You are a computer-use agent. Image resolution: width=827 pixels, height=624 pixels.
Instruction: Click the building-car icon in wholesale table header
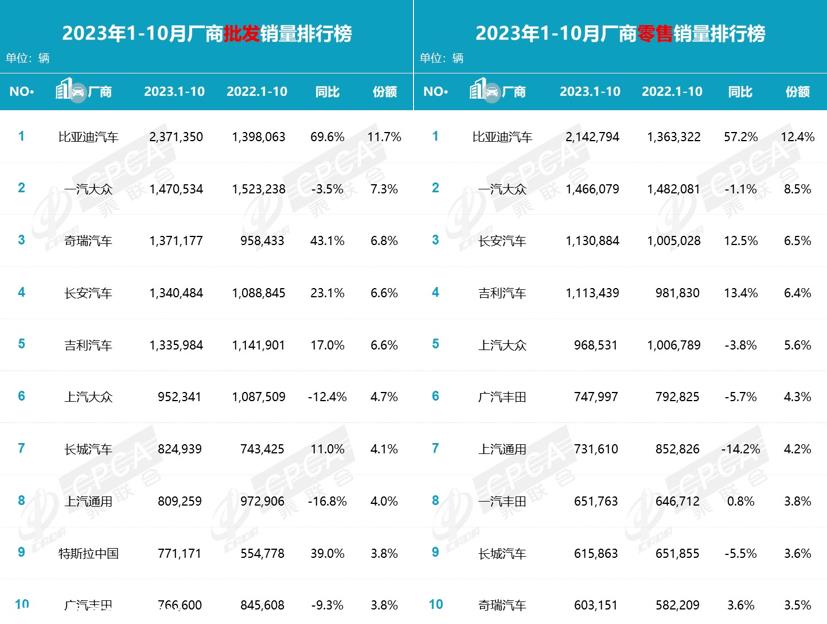[x=70, y=90]
